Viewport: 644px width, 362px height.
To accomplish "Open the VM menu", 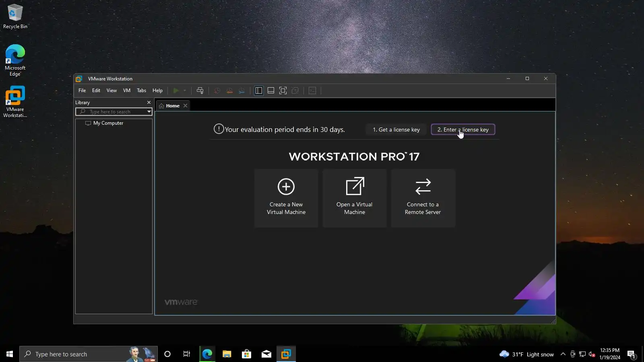I will click(127, 90).
